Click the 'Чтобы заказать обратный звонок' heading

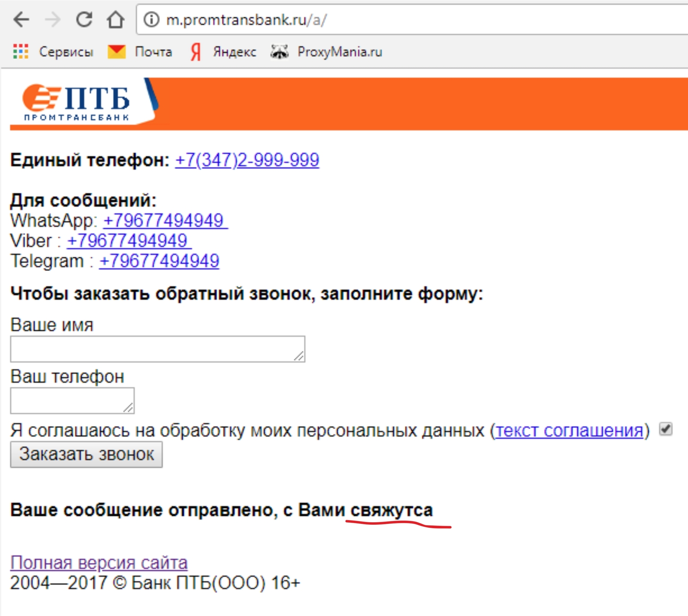click(x=247, y=294)
